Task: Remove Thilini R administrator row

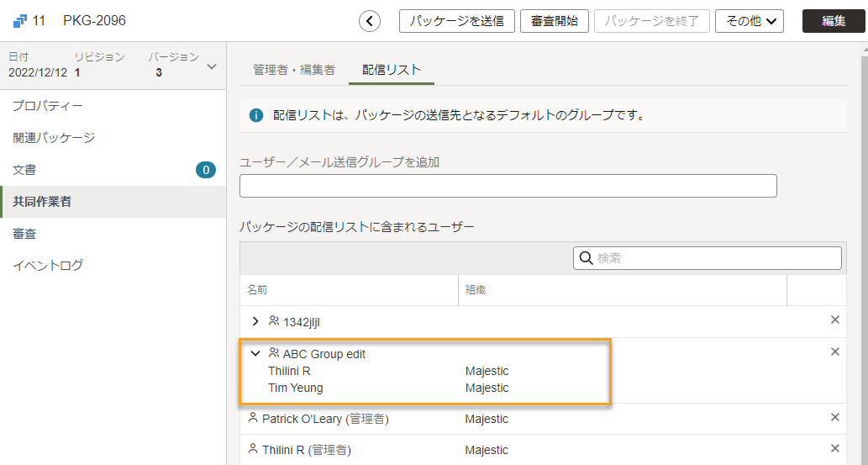Action: click(x=835, y=448)
